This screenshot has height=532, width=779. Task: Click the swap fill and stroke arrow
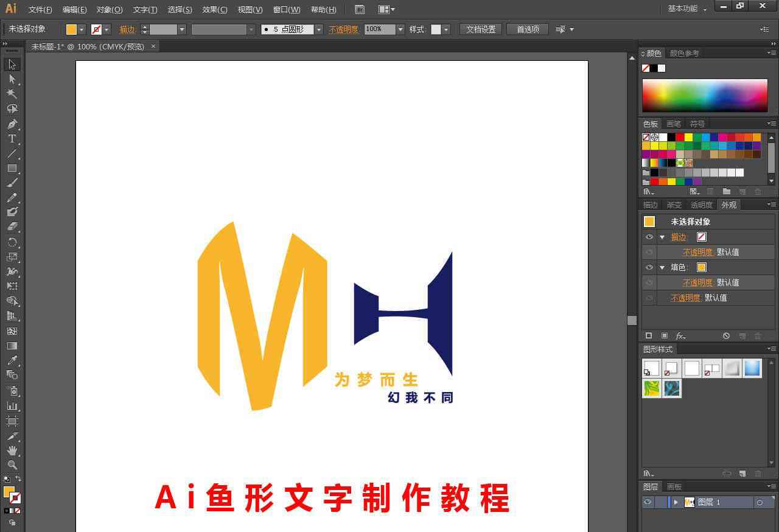pyautogui.click(x=18, y=479)
